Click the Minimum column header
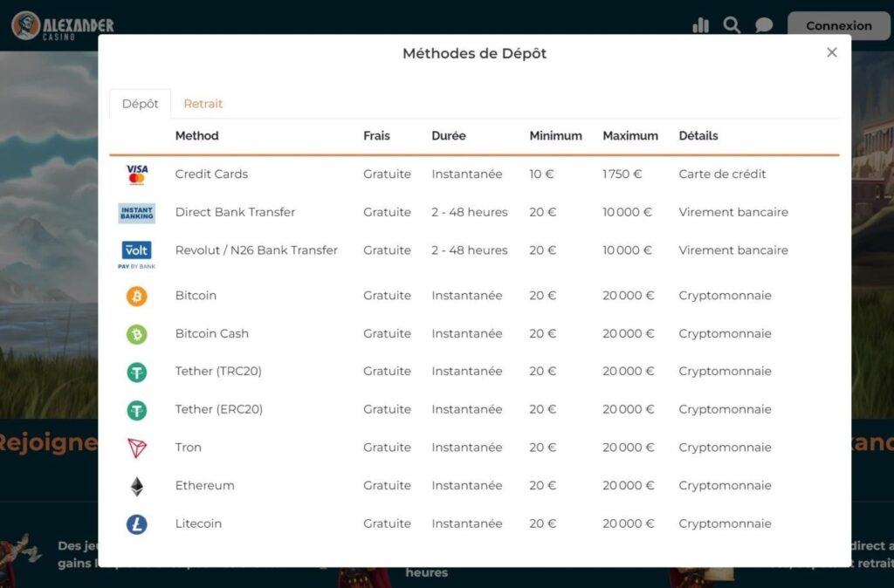Viewport: 894px width, 588px height. [556, 135]
